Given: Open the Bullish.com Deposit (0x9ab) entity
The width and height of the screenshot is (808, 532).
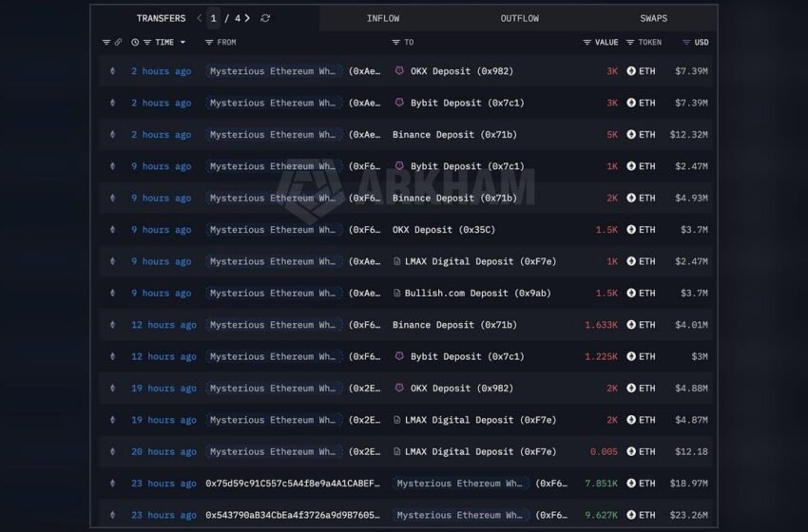Looking at the screenshot, I should coord(478,293).
